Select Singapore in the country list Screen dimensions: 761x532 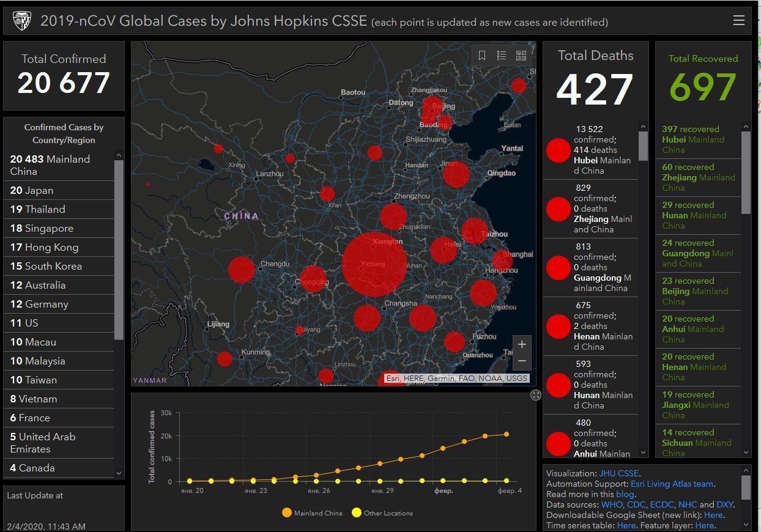[42, 228]
